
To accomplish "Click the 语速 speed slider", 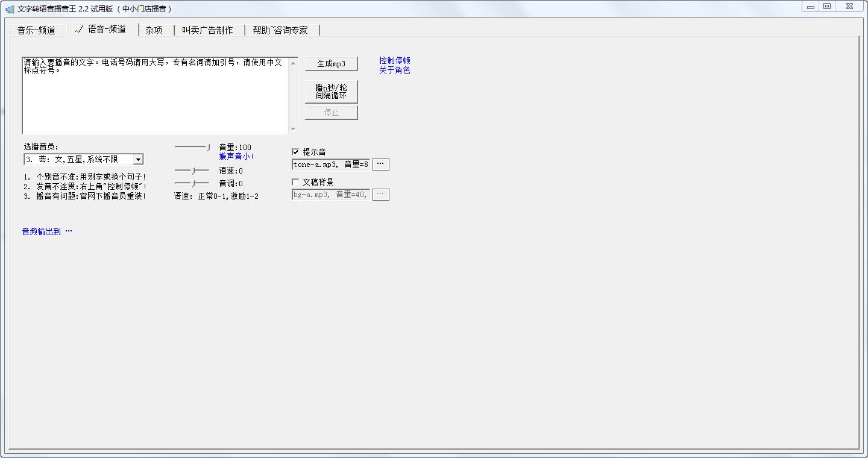I will (192, 171).
